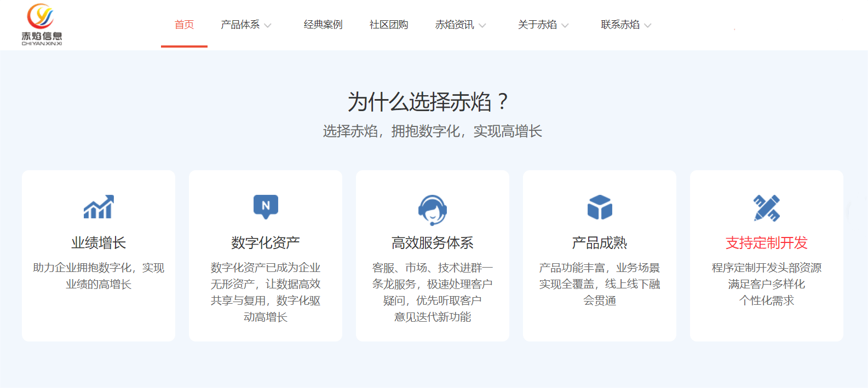Image resolution: width=868 pixels, height=388 pixels.
Task: Click the 程序定制开发头部资源 description text
Action: point(767,268)
